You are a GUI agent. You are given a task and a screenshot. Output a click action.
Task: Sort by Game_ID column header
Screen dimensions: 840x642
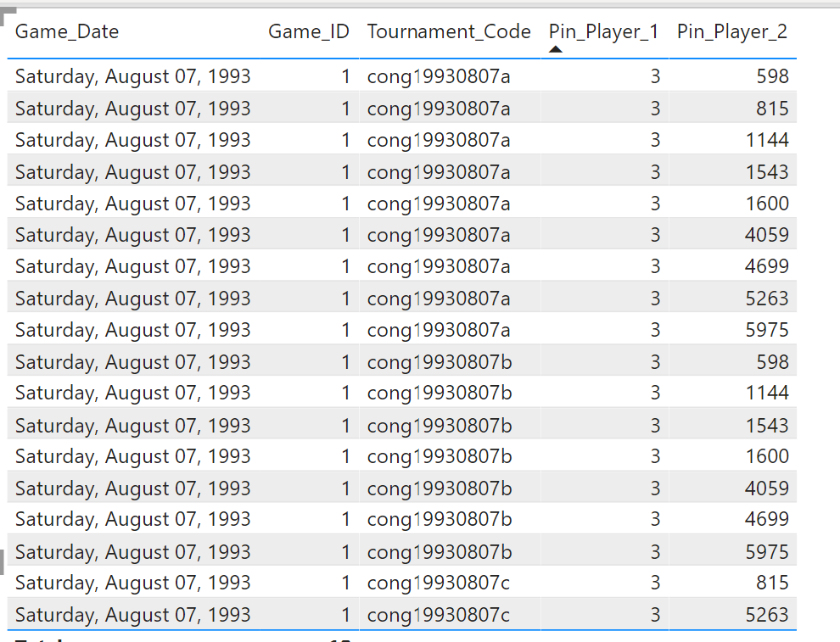pos(309,31)
